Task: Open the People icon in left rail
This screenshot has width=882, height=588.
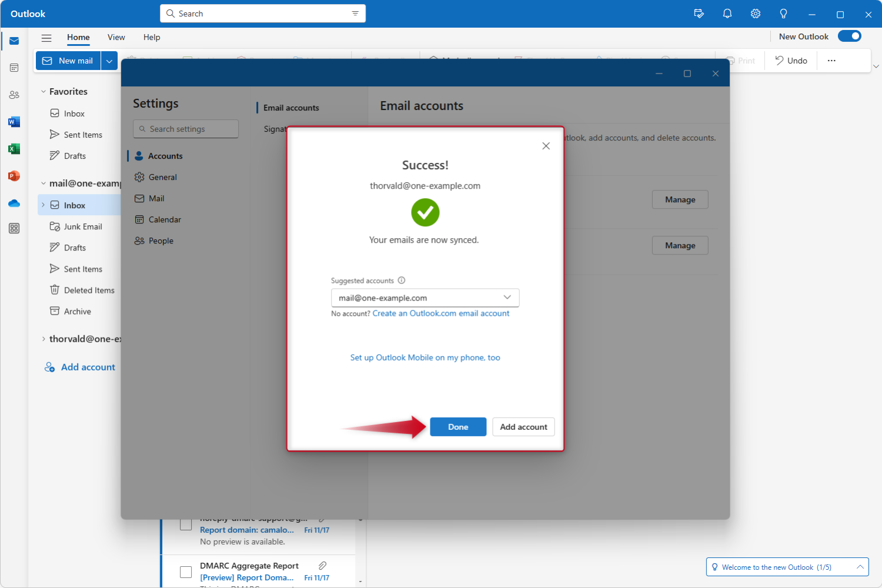Action: pos(14,95)
